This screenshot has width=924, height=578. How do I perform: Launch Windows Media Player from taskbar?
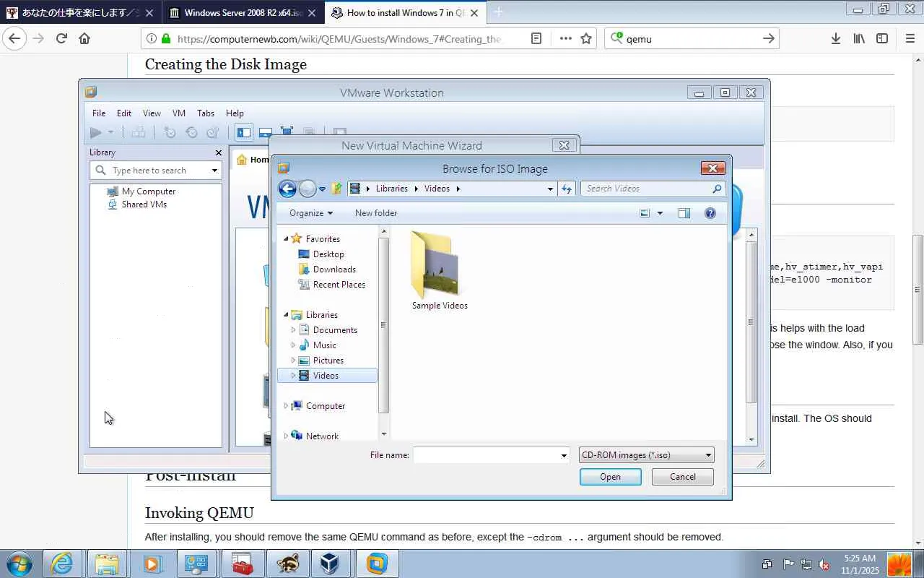(x=152, y=564)
